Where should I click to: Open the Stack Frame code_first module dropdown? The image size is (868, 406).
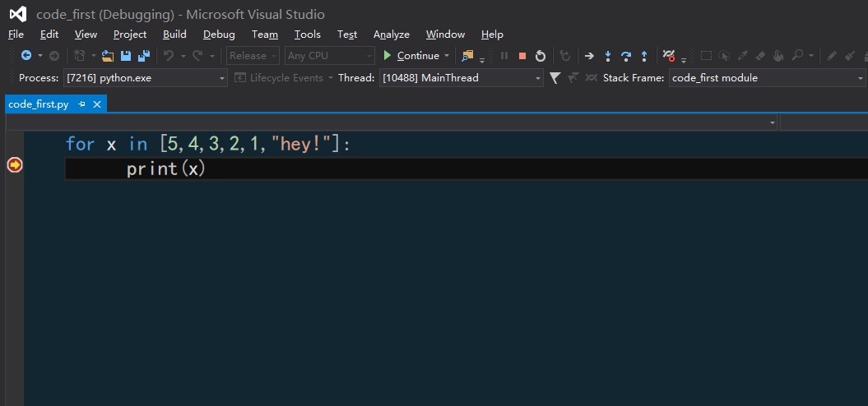pyautogui.click(x=767, y=78)
